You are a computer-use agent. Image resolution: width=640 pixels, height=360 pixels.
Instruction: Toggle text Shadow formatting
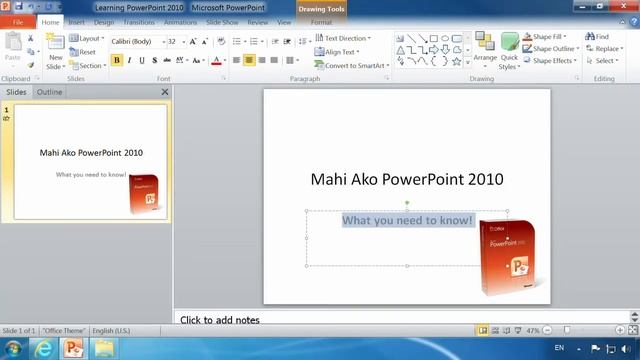pyautogui.click(x=154, y=60)
